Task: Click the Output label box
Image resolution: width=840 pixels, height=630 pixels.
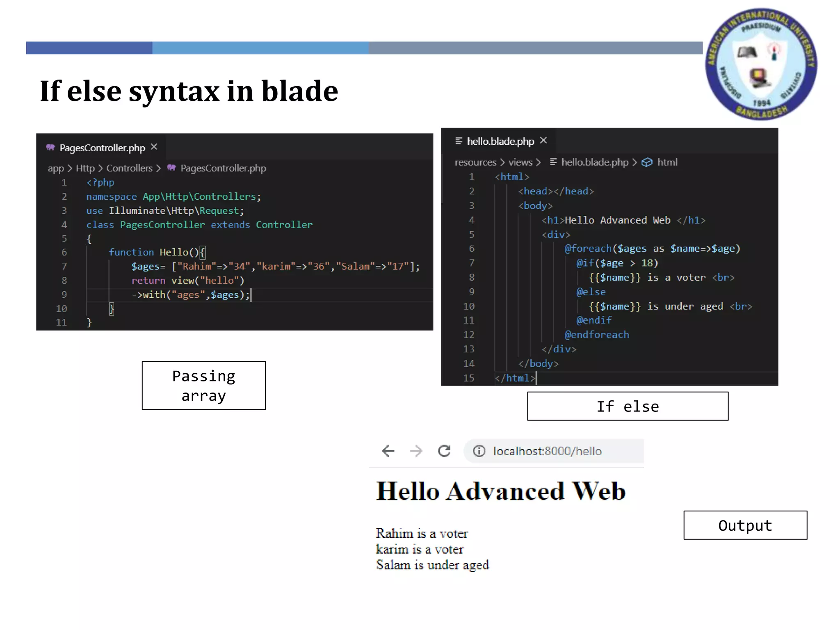Action: 745,525
